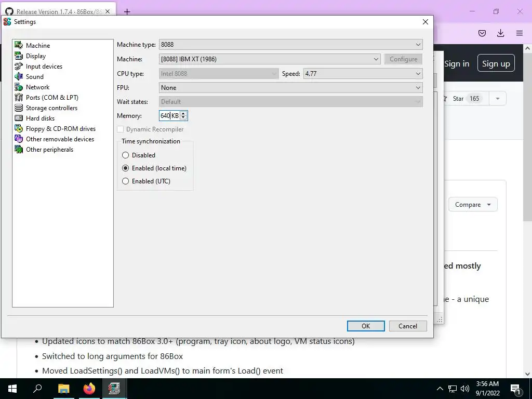532x399 pixels.
Task: Close the Release Version 1.7.4 tab
Action: pos(108,11)
